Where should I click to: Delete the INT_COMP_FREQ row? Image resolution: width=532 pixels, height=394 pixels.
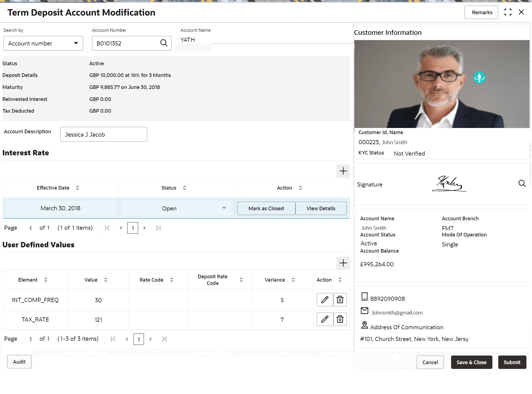(340, 300)
